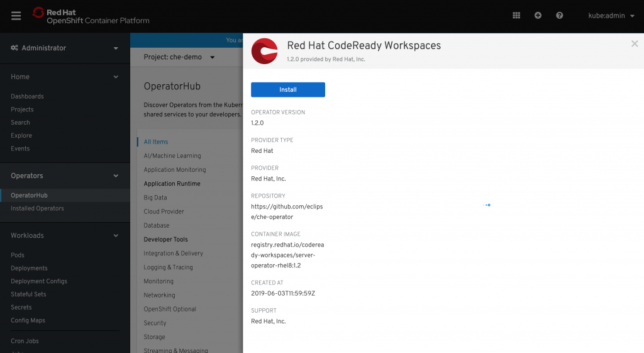The image size is (644, 353).
Task: Expand the Administrator perspective switcher
Action: click(64, 48)
